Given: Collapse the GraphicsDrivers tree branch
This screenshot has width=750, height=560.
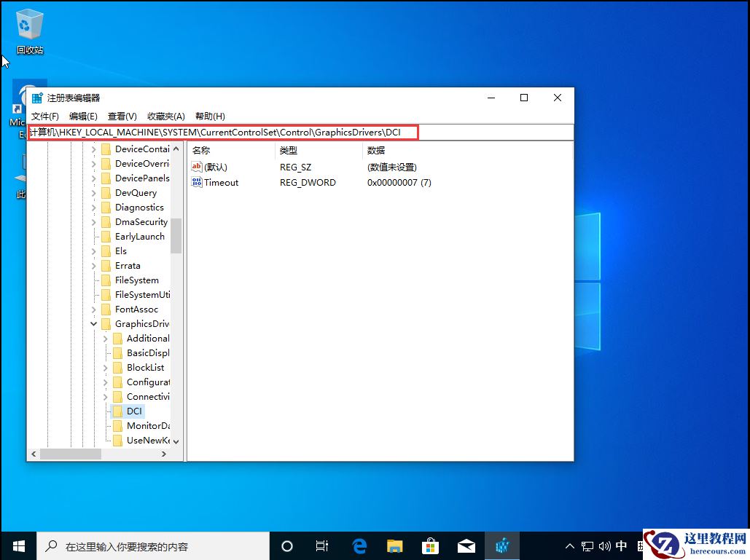Looking at the screenshot, I should pos(93,323).
